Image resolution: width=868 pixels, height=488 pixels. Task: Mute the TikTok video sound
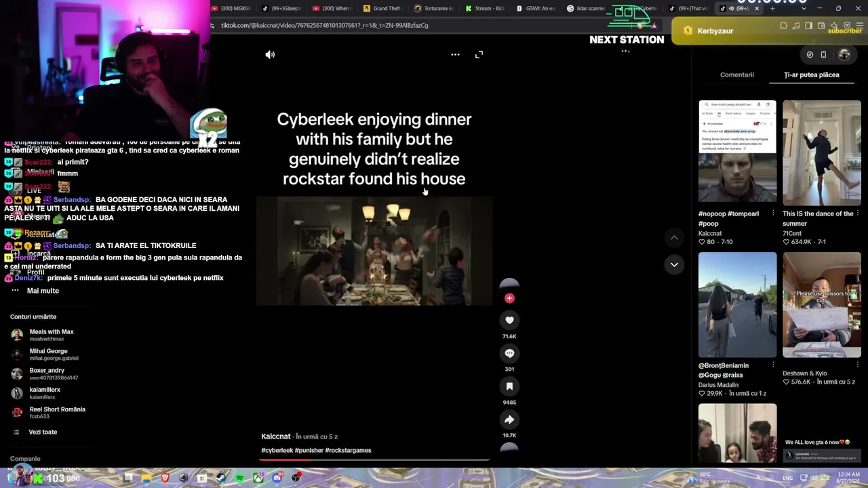click(x=270, y=54)
